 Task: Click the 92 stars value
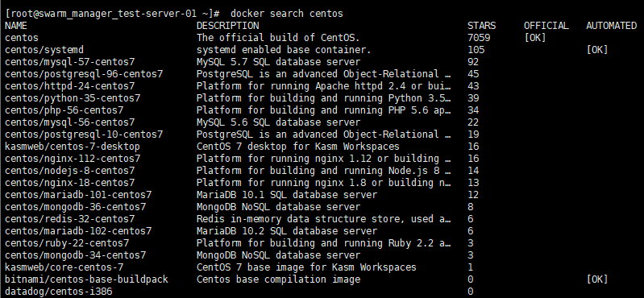(473, 62)
